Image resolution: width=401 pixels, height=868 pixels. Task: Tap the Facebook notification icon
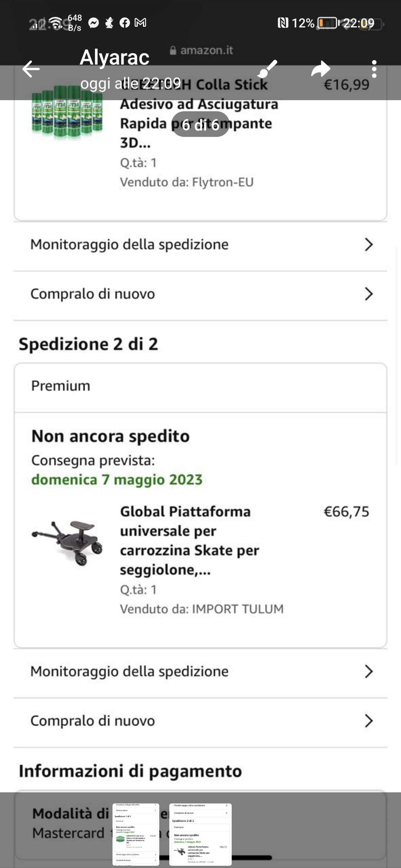click(x=125, y=23)
